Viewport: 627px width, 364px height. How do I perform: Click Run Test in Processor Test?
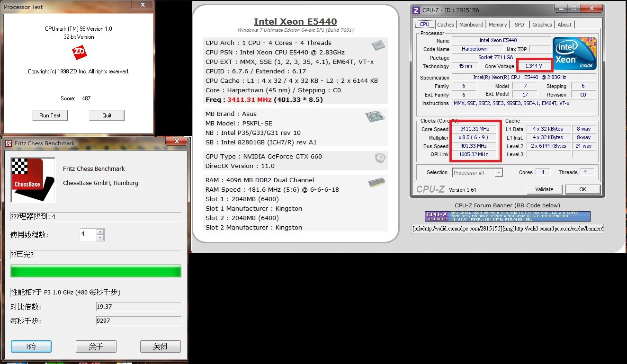pos(50,115)
